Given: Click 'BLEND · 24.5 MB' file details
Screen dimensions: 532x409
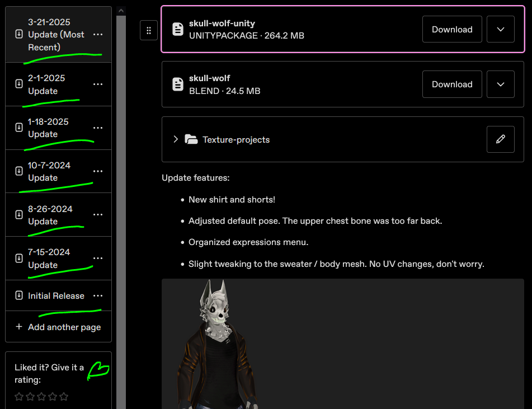Looking at the screenshot, I should point(225,91).
